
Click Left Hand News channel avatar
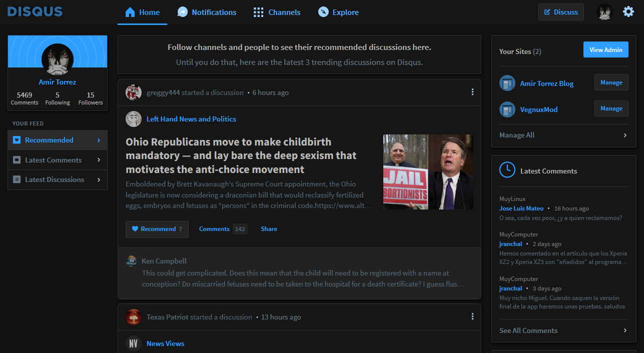click(134, 119)
